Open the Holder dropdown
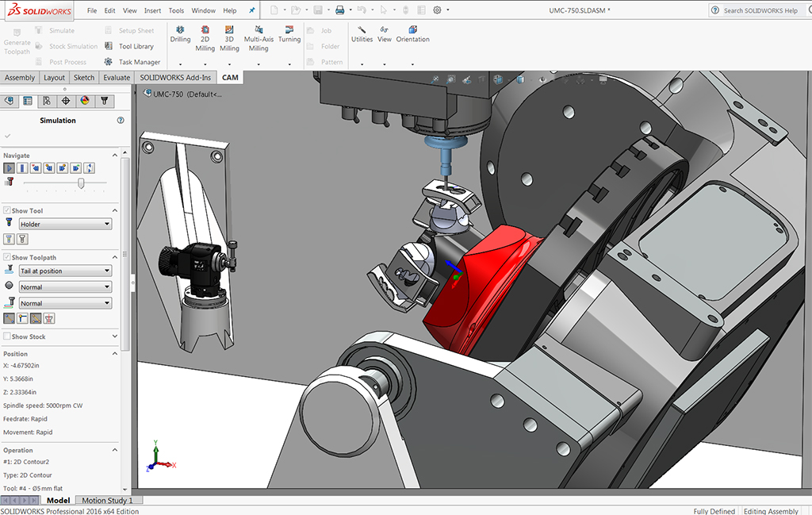Viewport: 812px width, 515px height. pos(64,224)
